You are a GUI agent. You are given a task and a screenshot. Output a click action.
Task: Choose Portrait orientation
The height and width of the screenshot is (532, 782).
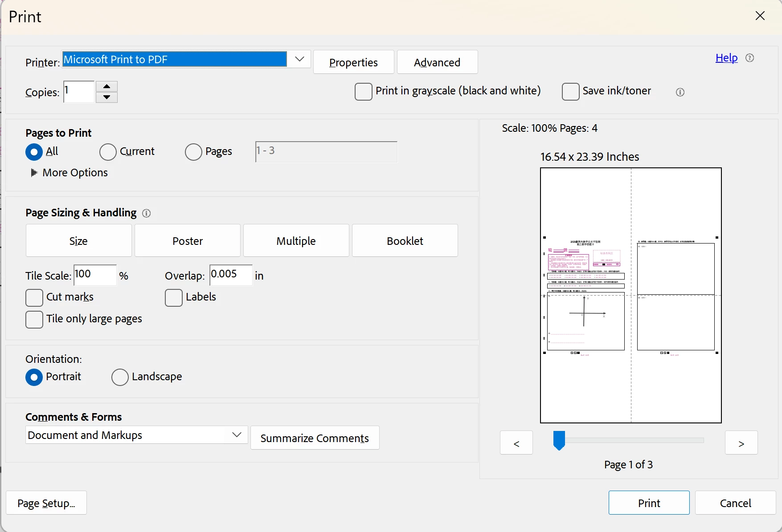click(x=34, y=377)
